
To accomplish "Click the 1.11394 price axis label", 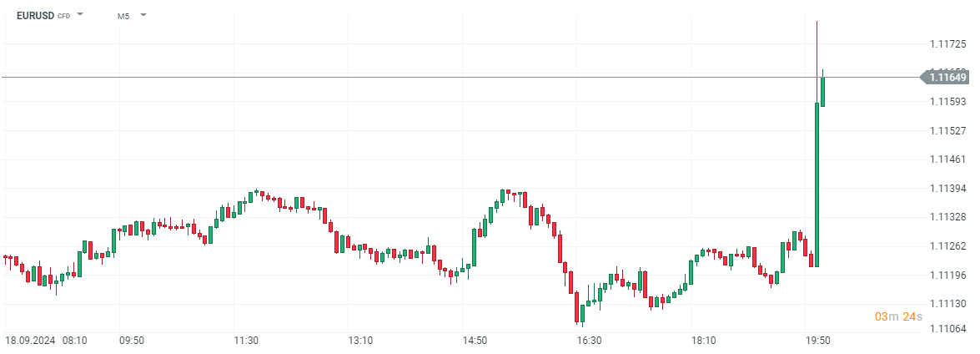I will coord(947,188).
